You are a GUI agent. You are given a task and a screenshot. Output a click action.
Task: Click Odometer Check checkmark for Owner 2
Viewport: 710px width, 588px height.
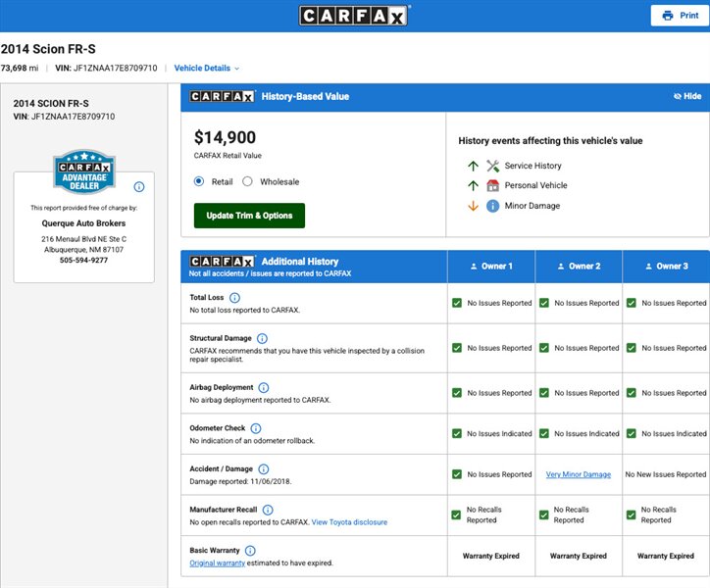544,433
